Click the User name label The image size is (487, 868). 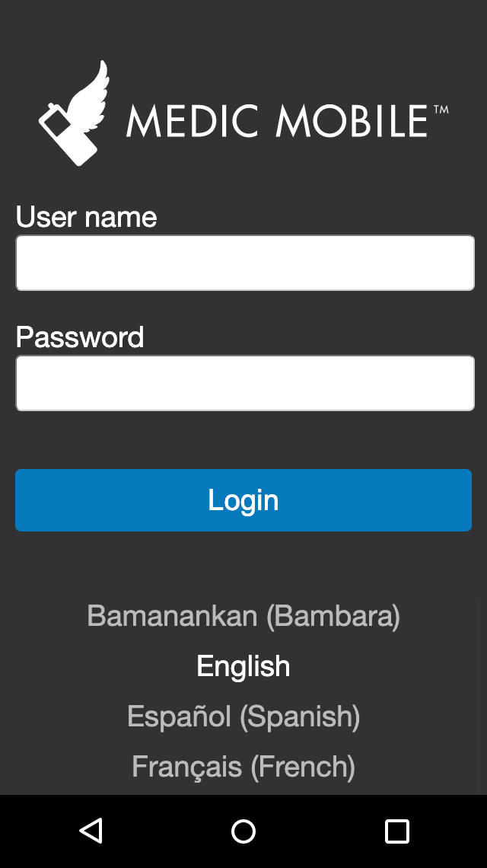[x=86, y=216]
